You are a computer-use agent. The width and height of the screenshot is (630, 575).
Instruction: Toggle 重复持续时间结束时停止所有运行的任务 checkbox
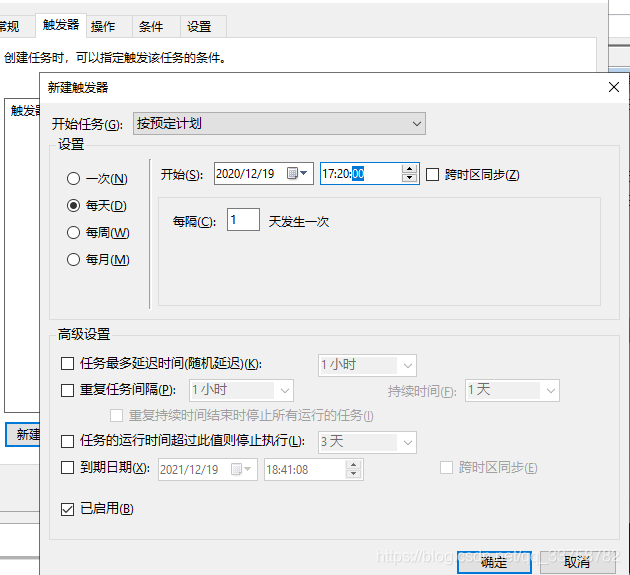coord(117,415)
